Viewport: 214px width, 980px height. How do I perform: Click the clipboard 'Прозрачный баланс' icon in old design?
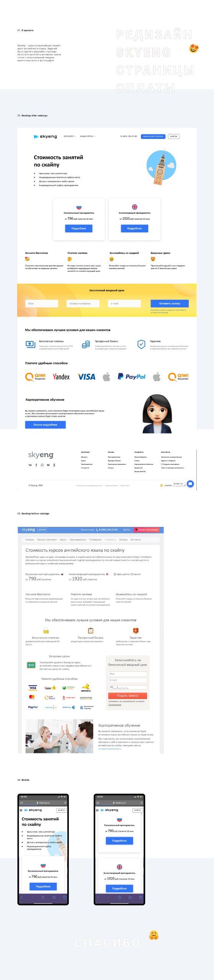click(91, 630)
